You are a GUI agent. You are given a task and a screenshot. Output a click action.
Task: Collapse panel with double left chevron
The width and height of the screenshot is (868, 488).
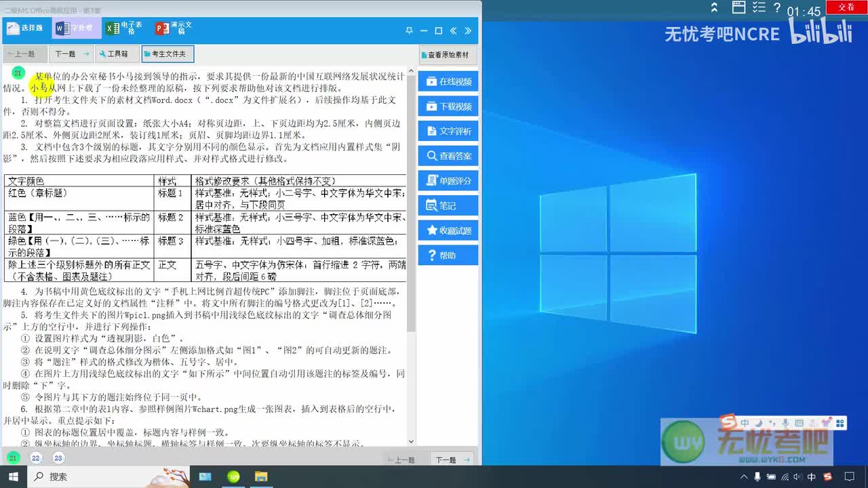point(454,30)
